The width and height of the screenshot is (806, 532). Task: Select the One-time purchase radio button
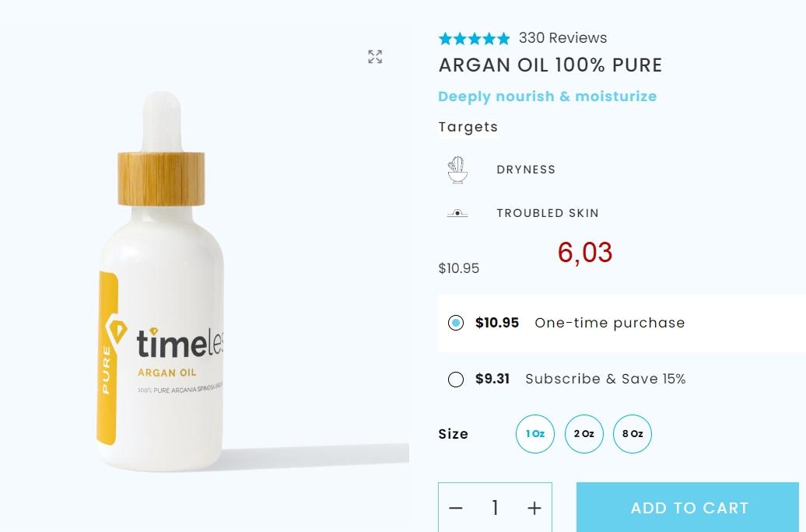pyautogui.click(x=455, y=323)
